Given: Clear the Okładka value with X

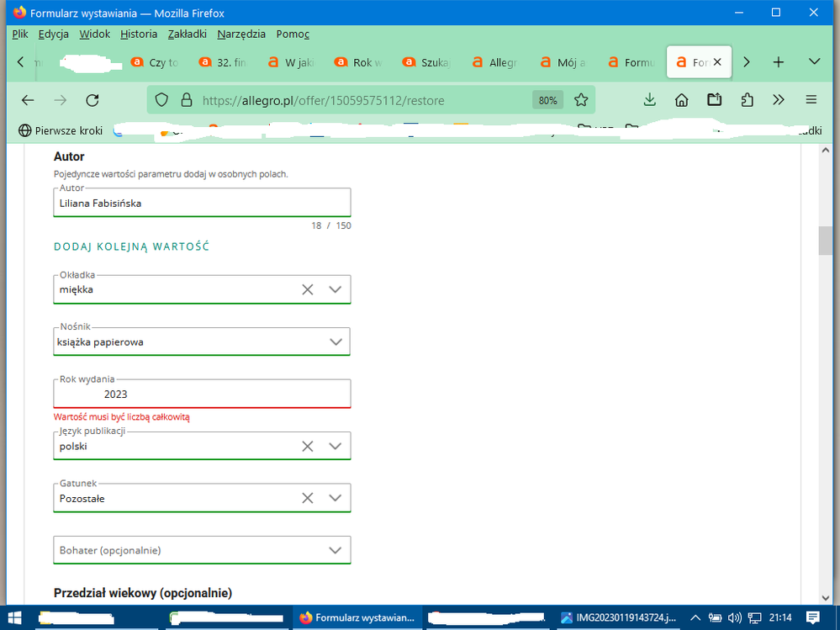Looking at the screenshot, I should [308, 289].
